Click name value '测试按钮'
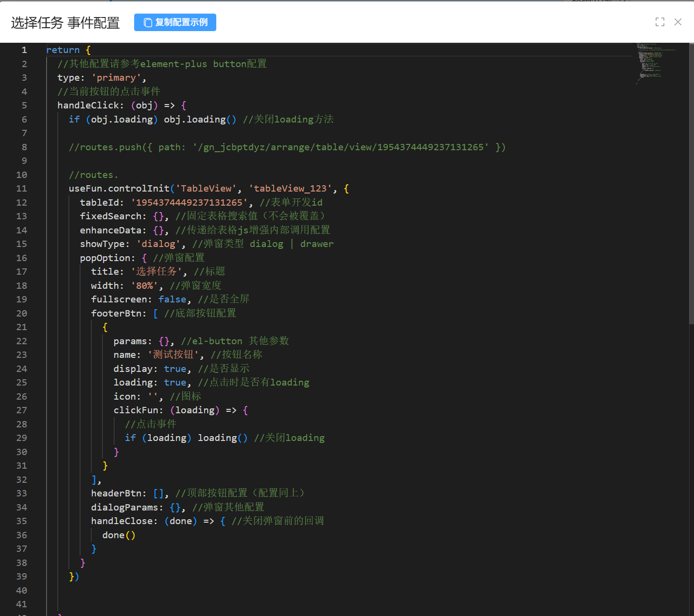 point(173,355)
